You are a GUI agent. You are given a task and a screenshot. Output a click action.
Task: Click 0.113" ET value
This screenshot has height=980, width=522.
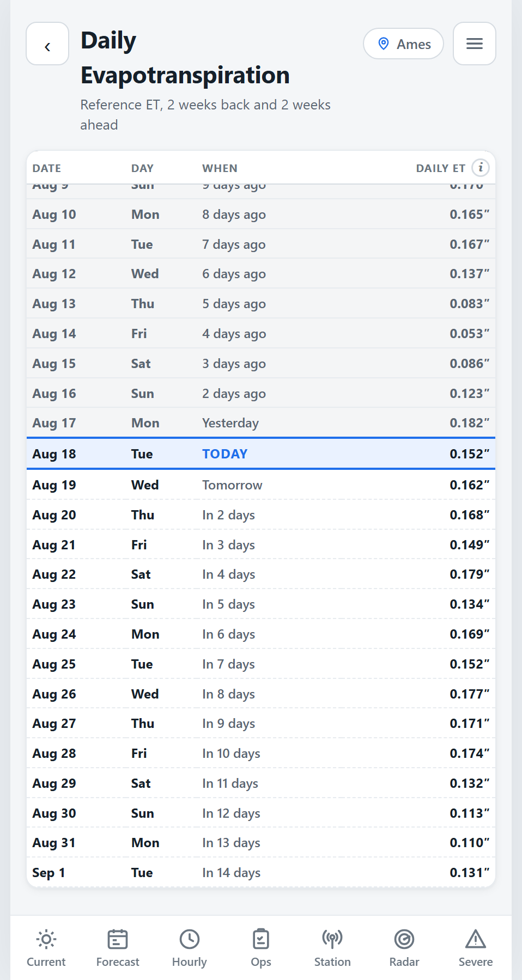(x=469, y=813)
